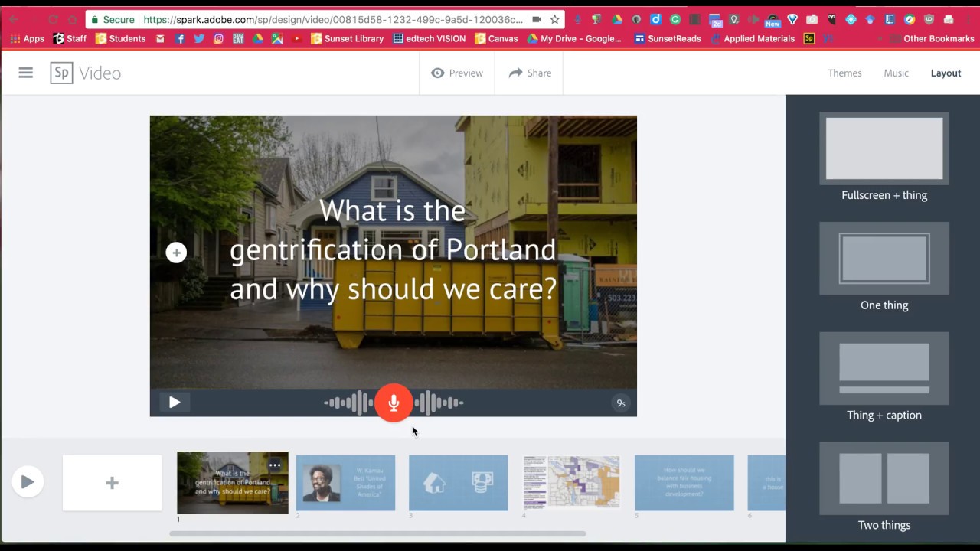Screen dimensions: 980x551
Task: Select slide 4 with the map
Action: coord(571,483)
